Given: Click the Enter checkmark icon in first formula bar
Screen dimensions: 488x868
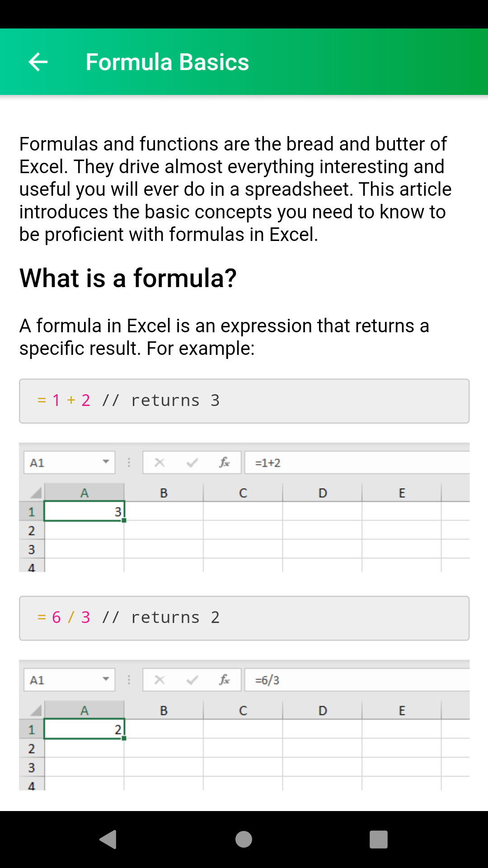Looking at the screenshot, I should click(x=191, y=462).
